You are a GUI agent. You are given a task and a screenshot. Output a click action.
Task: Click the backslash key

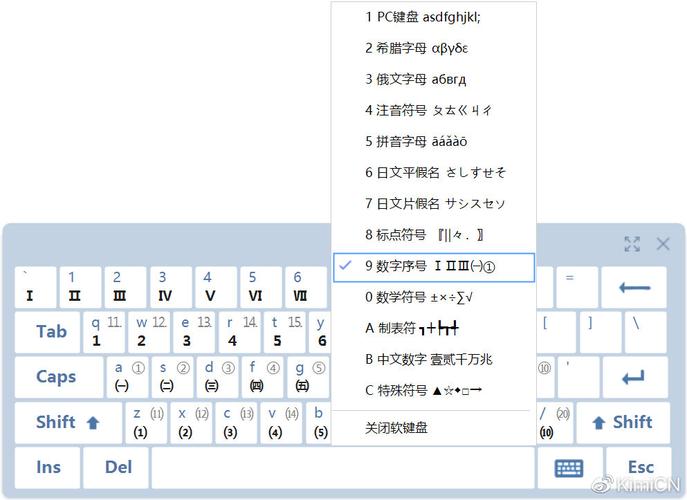click(x=646, y=332)
